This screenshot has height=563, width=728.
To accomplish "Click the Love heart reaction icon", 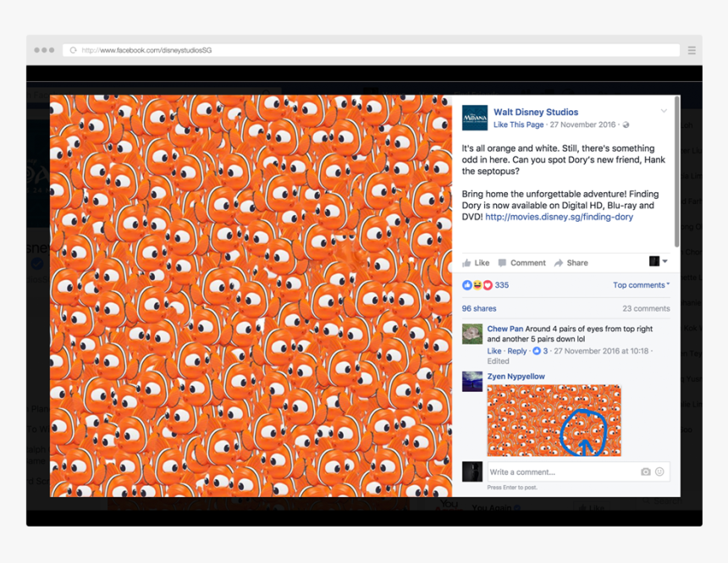I will [x=488, y=285].
